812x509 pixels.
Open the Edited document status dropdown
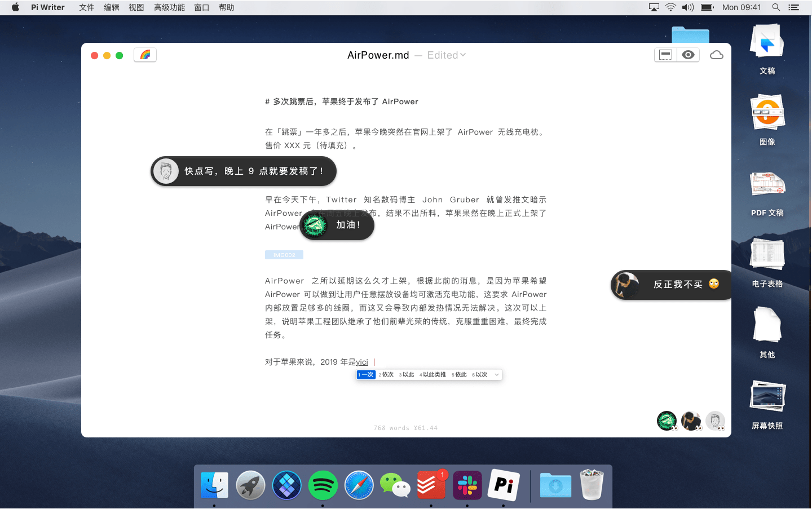[x=447, y=55]
